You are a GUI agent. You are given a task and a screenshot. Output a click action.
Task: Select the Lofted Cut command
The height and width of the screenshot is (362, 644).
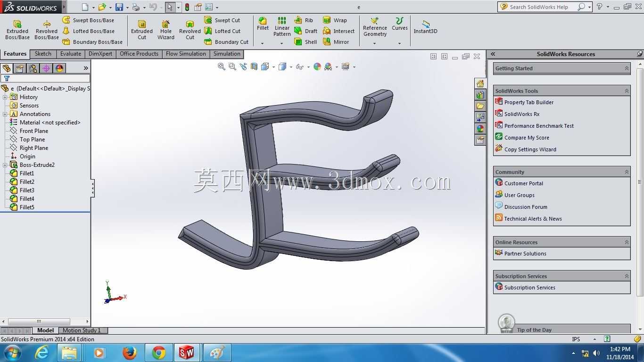click(x=222, y=31)
